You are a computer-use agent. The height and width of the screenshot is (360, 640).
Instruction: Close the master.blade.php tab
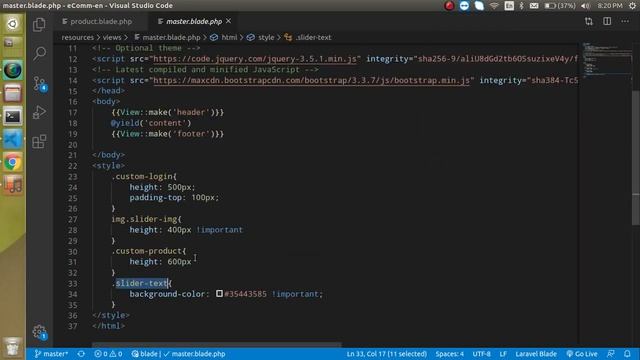click(229, 21)
